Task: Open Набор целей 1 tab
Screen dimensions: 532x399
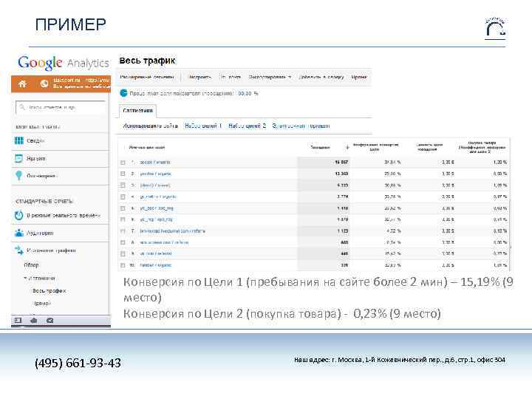Action: [x=203, y=126]
